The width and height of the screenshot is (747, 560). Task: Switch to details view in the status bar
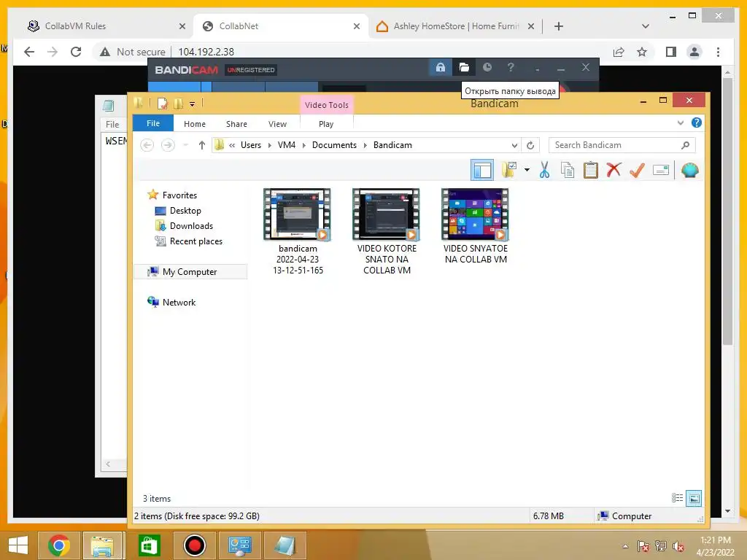pos(678,498)
